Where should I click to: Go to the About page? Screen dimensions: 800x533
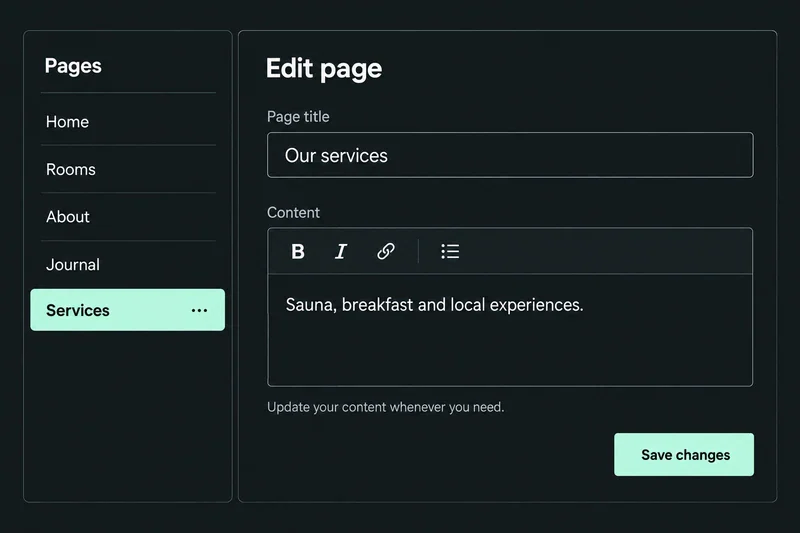[128, 217]
